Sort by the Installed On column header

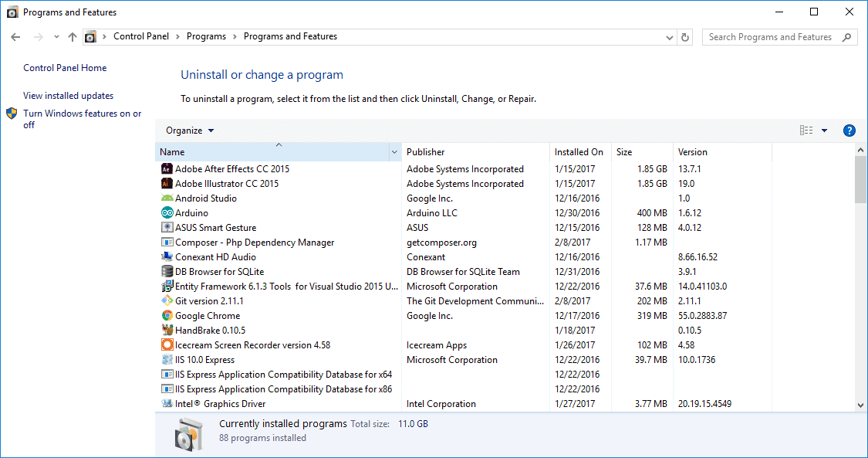[581, 151]
